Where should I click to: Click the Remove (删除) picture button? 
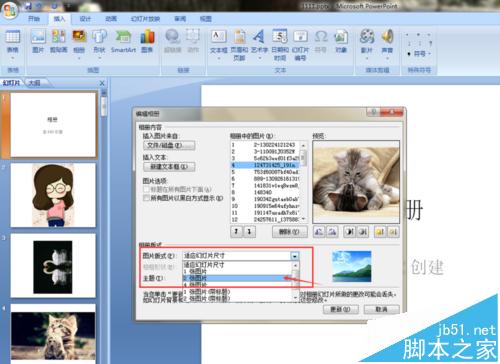pyautogui.click(x=289, y=232)
